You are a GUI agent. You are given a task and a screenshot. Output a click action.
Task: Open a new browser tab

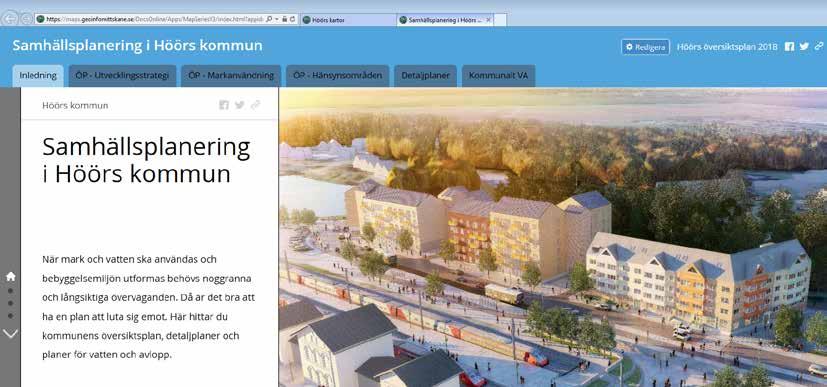click(501, 20)
